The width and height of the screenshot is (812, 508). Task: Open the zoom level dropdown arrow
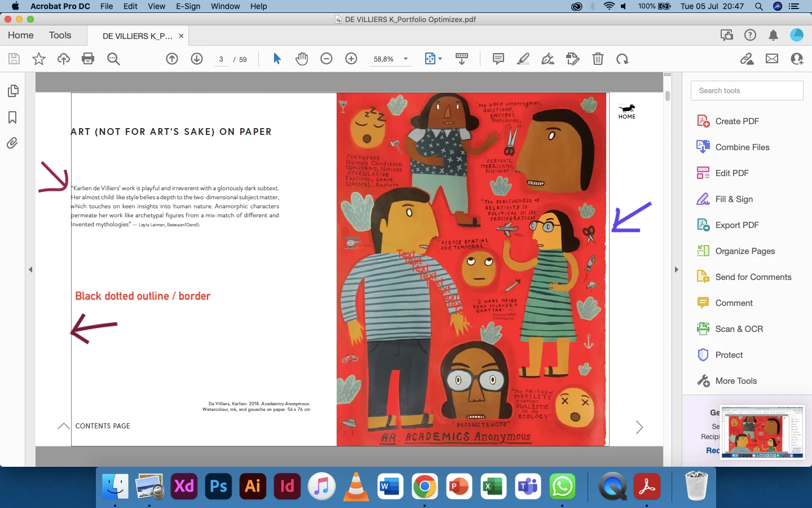point(405,59)
